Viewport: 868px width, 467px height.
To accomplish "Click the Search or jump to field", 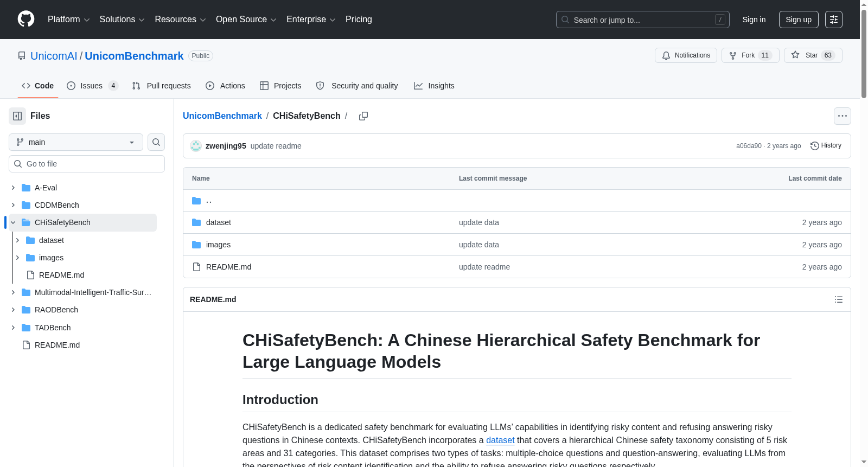I will (x=643, y=20).
